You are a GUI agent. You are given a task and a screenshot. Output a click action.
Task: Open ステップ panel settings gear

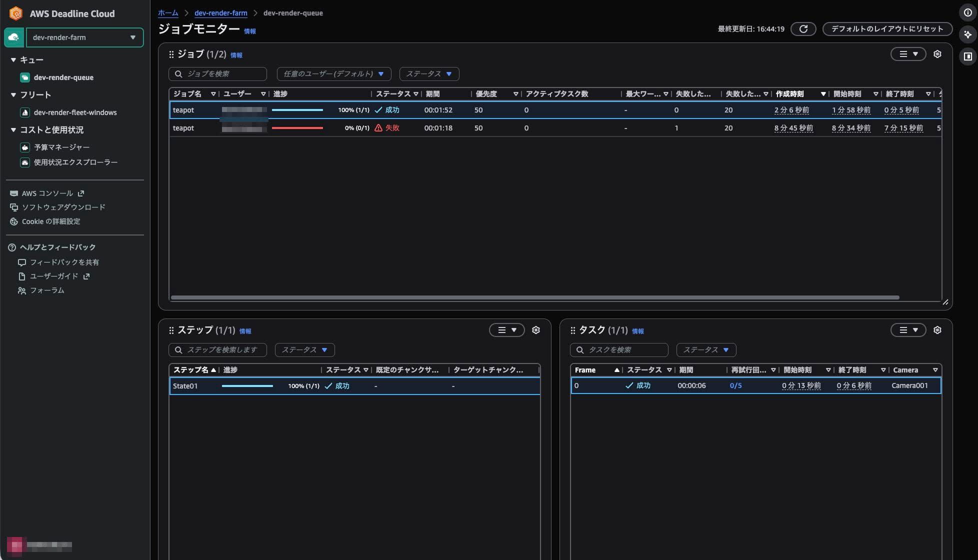(x=536, y=330)
